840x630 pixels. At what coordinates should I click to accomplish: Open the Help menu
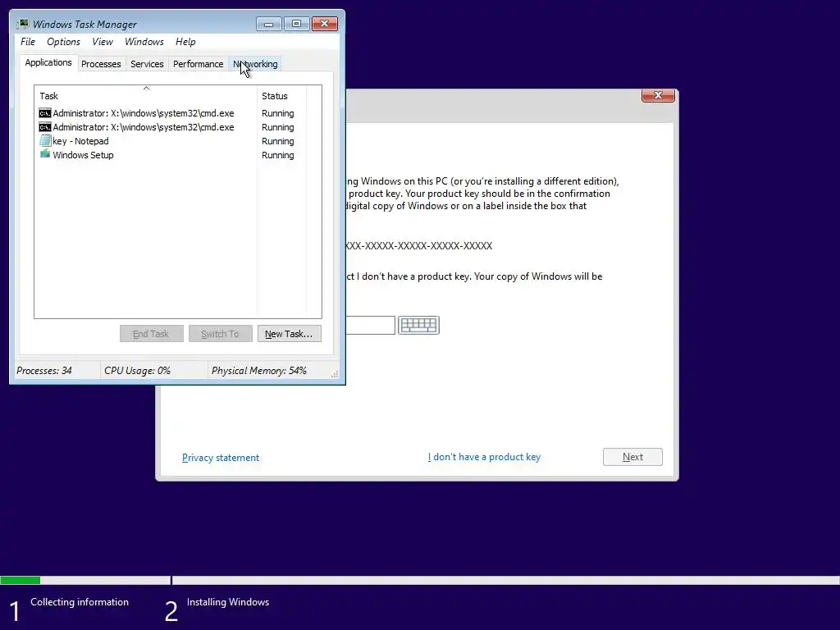tap(185, 42)
